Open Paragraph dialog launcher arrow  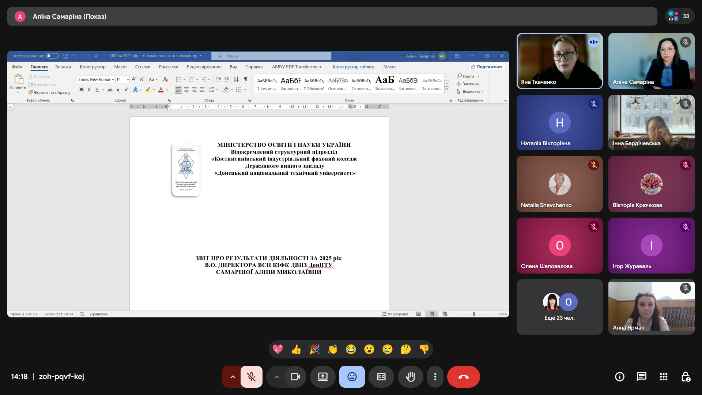[249, 100]
